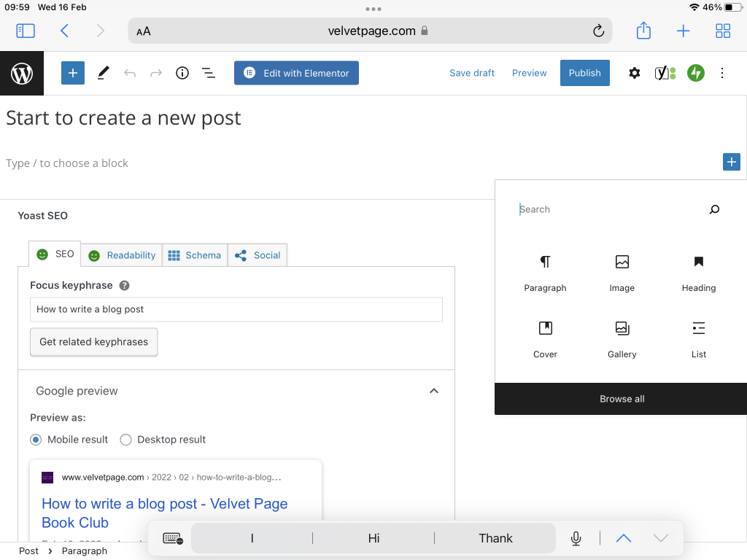Collapse the Google preview section
The height and width of the screenshot is (560, 747).
pyautogui.click(x=433, y=391)
